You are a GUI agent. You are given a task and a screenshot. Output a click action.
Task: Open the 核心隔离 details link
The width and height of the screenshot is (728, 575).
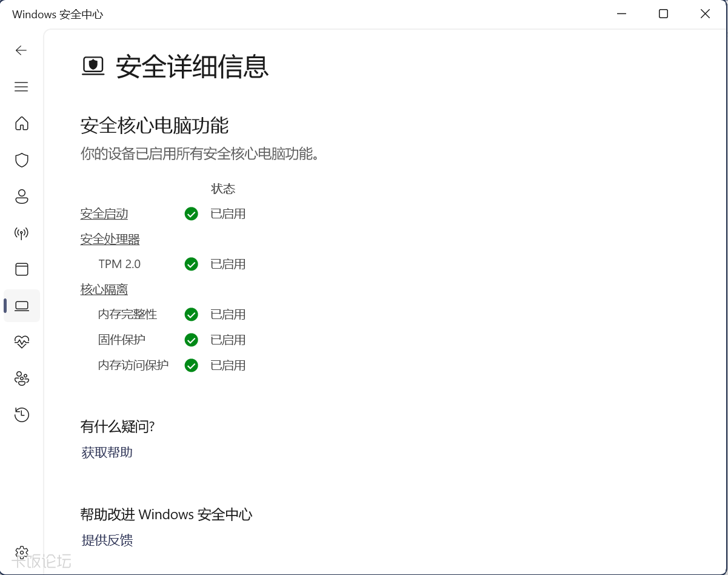(104, 289)
